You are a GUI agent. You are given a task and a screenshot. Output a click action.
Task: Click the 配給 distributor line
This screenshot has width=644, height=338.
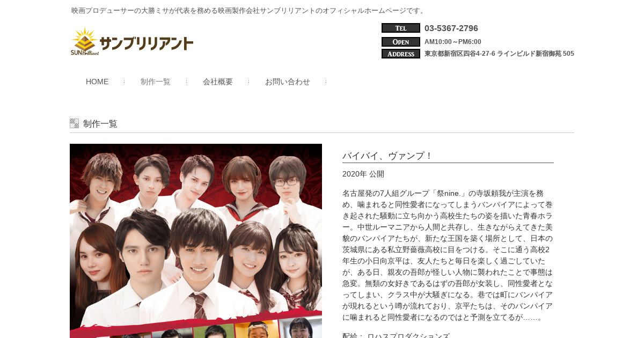click(396, 335)
